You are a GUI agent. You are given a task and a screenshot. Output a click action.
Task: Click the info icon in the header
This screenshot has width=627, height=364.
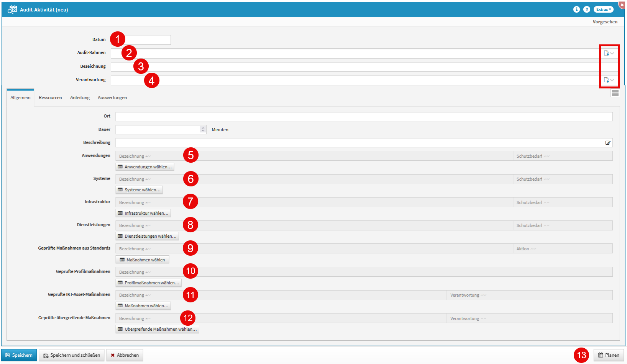pos(576,10)
